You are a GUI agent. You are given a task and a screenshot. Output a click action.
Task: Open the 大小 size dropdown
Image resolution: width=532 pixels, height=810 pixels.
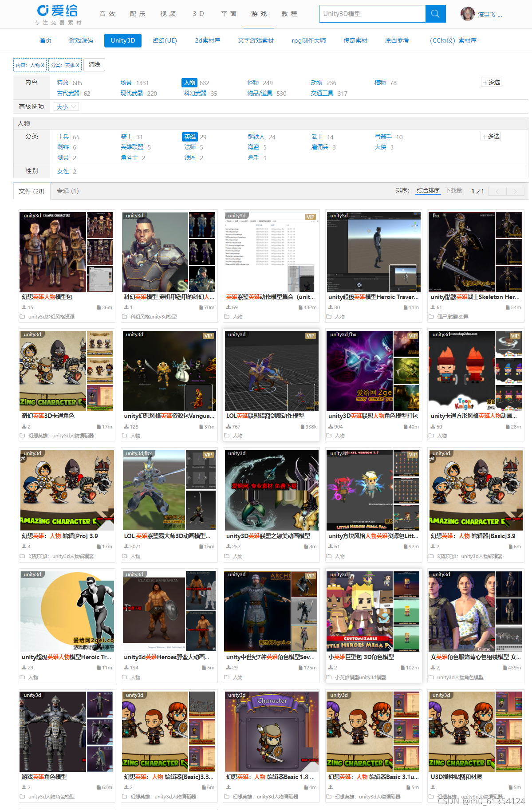(67, 106)
